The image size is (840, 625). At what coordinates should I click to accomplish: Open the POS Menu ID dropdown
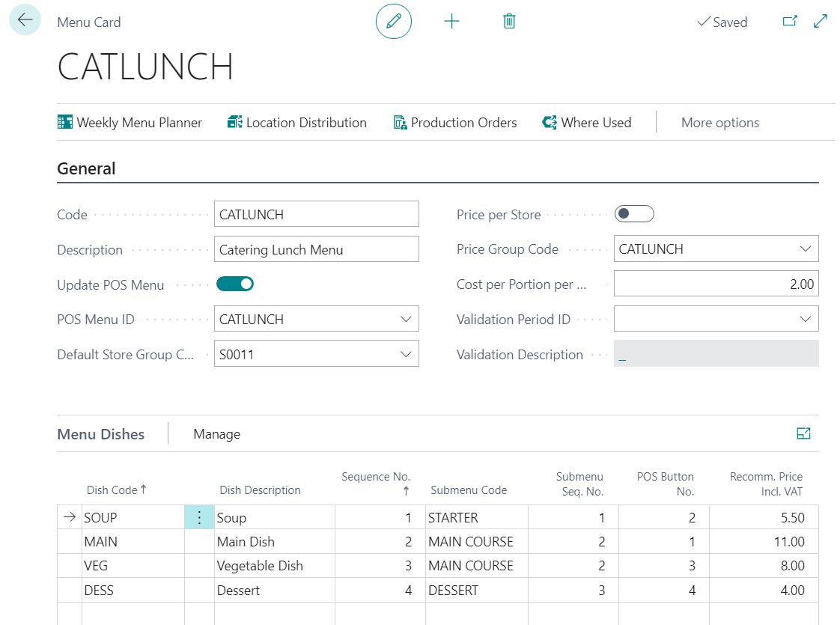406,319
